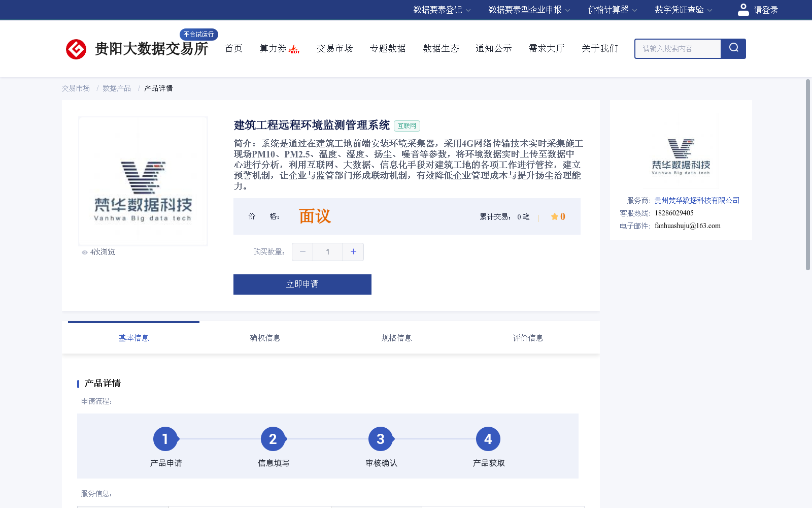The height and width of the screenshot is (508, 812).
Task: Click 累计交易 0笔 text
Action: pyautogui.click(x=504, y=217)
